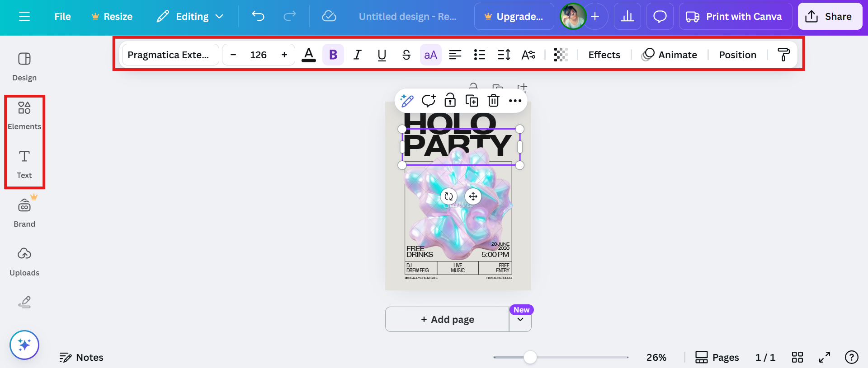868x368 pixels.
Task: Click the Add page button
Action: pos(447,319)
